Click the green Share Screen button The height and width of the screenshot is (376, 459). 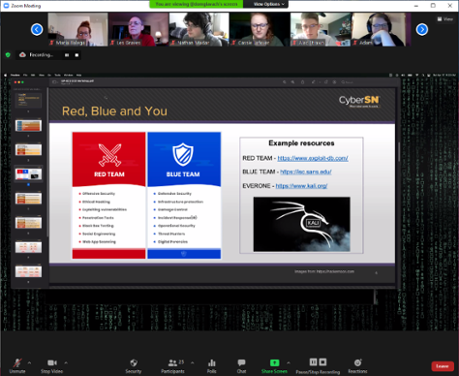tap(274, 366)
